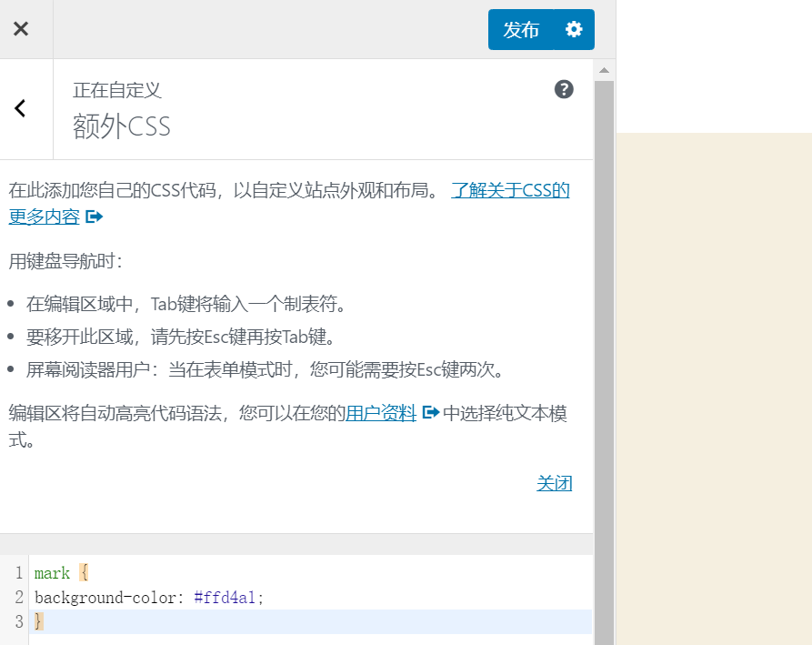Image resolution: width=812 pixels, height=645 pixels.
Task: Click line number 2 in the code editor
Action: pos(18,598)
